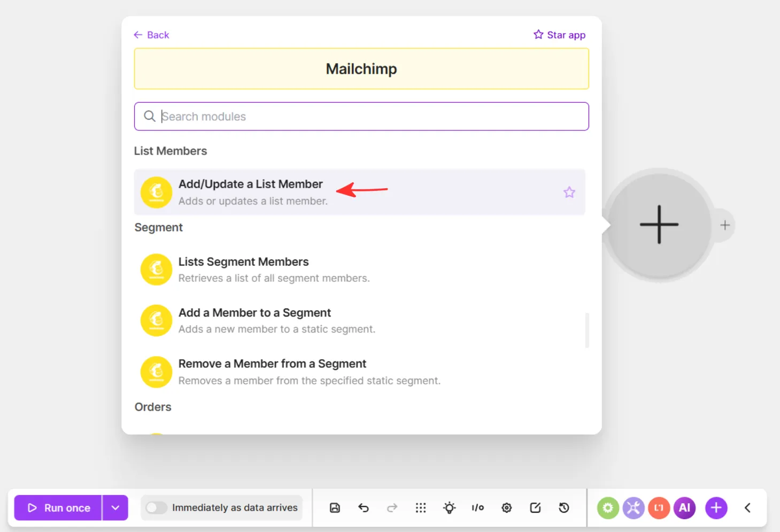Click the undo icon in toolbar
This screenshot has width=780, height=532.
tap(364, 507)
